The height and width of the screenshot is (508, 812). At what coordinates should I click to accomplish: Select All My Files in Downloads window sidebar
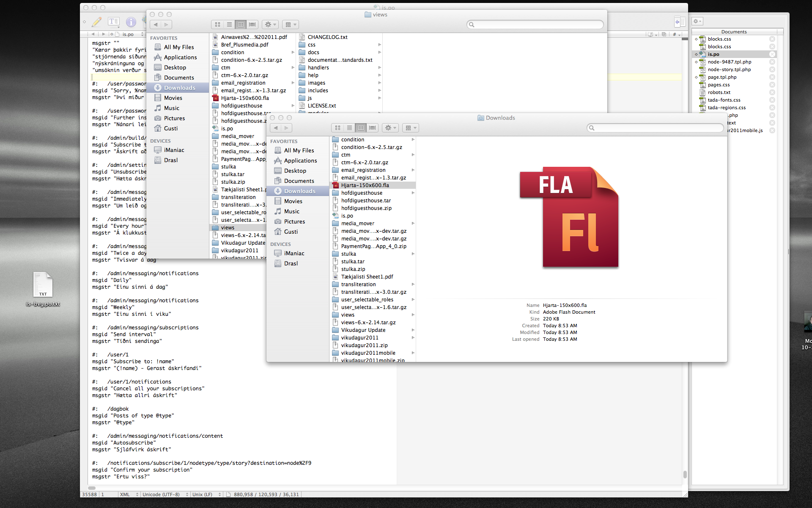pos(299,150)
